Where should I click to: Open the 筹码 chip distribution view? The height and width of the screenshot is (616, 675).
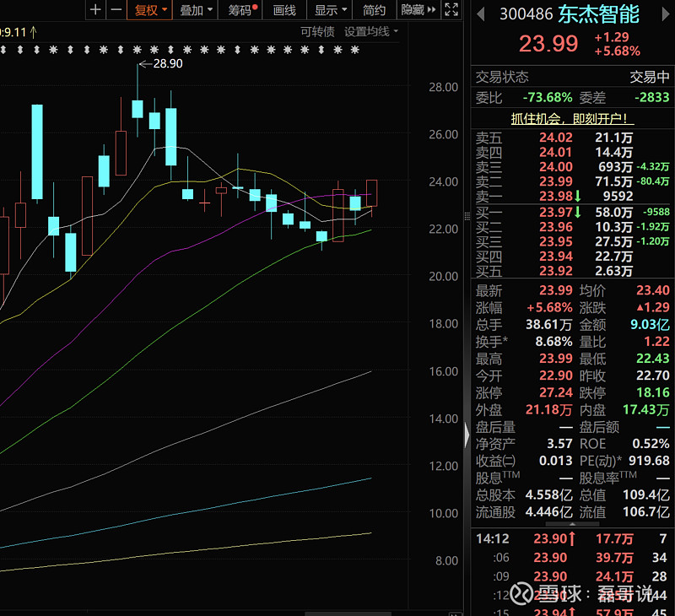[241, 10]
